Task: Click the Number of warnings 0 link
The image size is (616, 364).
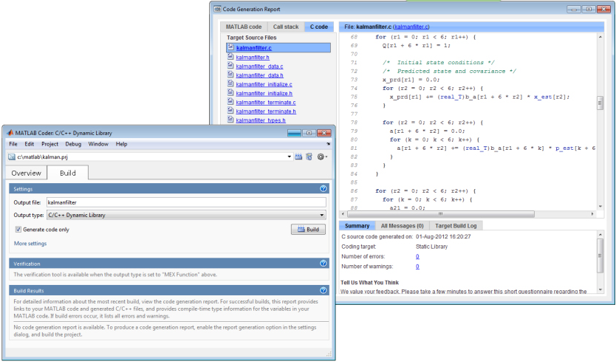Action: (x=417, y=267)
